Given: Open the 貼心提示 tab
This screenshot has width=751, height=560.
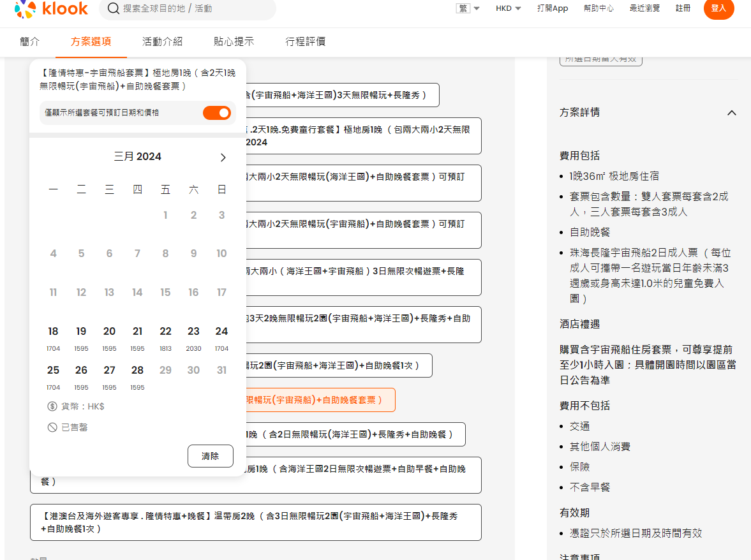Looking at the screenshot, I should point(234,41).
